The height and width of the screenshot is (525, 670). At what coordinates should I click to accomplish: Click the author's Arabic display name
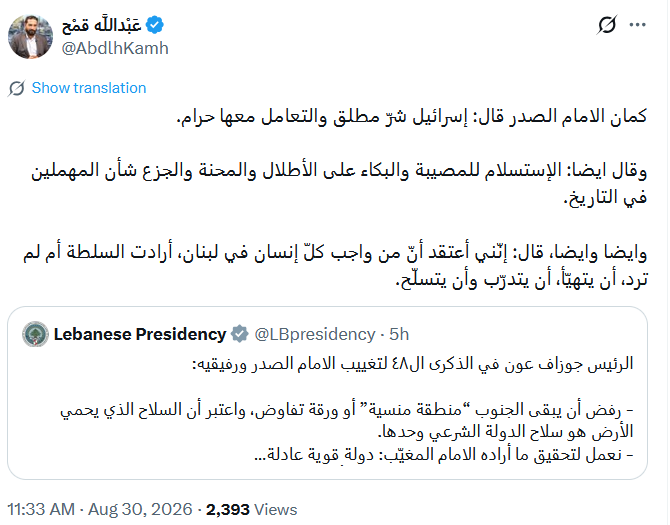[101, 25]
